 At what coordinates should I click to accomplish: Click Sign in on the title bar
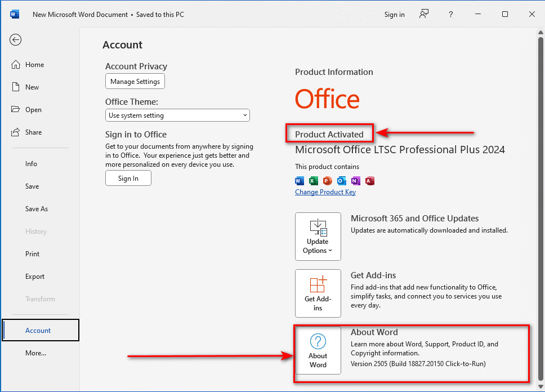pyautogui.click(x=394, y=15)
